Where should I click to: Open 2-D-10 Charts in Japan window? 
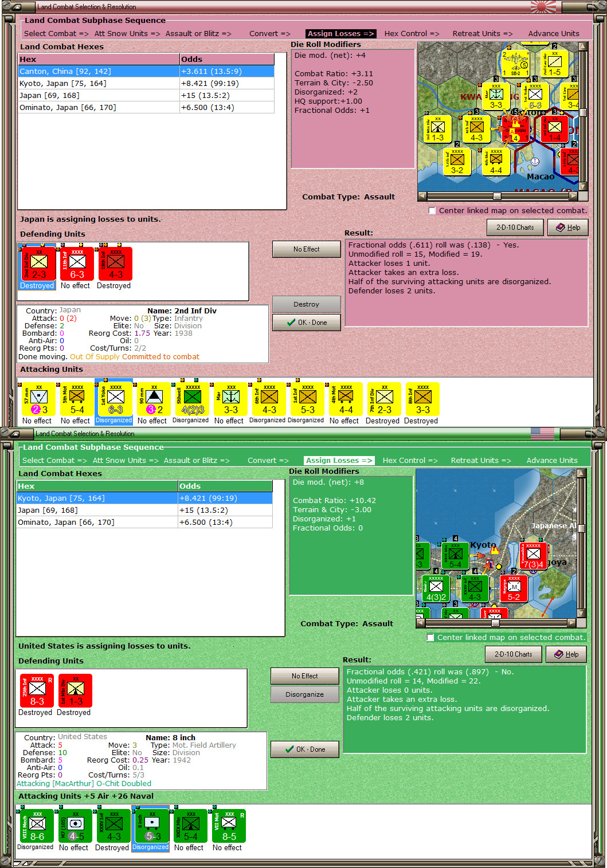pyautogui.click(x=515, y=227)
